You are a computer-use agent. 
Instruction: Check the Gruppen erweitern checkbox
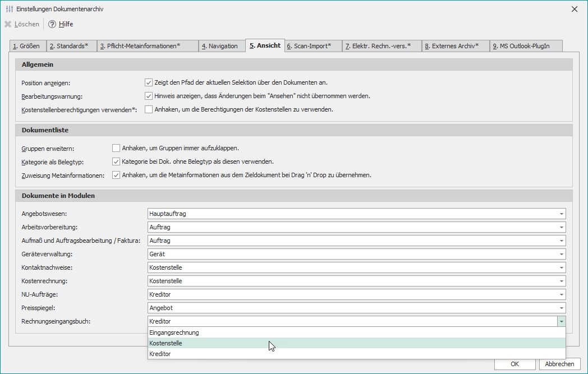[x=116, y=148]
